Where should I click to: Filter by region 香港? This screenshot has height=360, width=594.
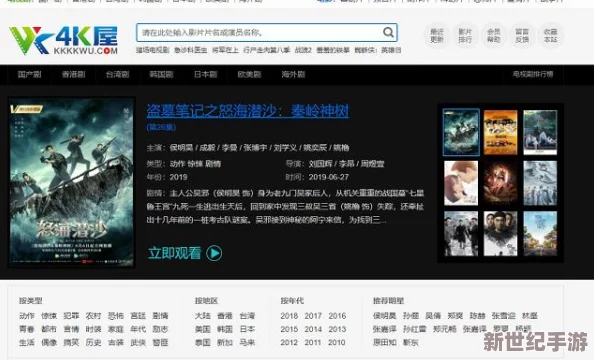coord(225,316)
